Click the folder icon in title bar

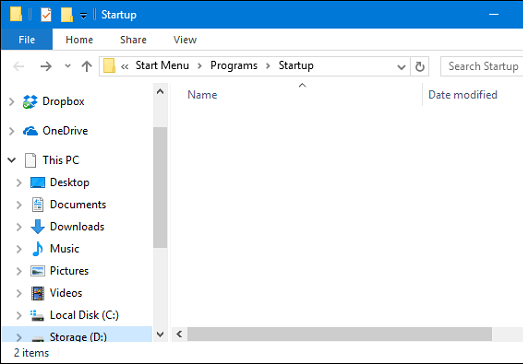pos(16,14)
